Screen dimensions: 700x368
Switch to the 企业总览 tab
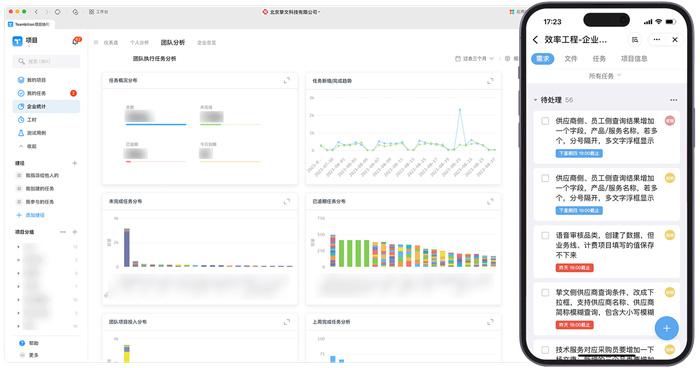(206, 42)
